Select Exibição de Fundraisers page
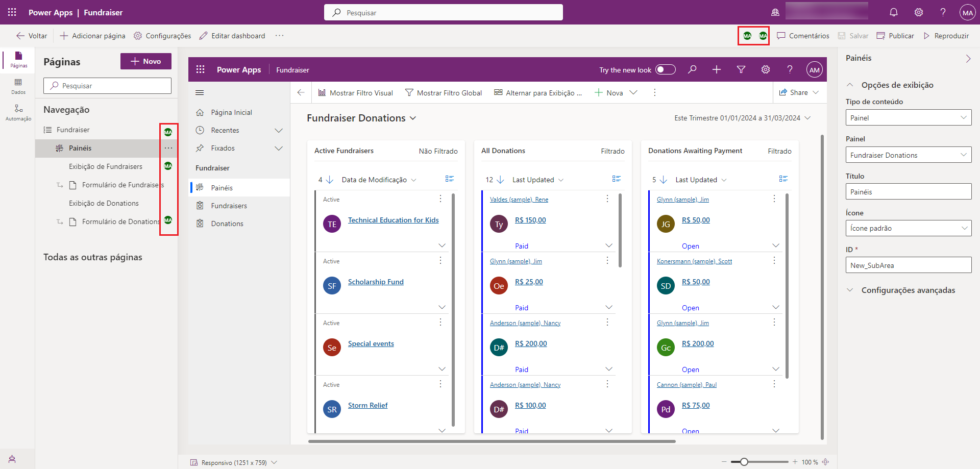Screen dimensions: 980x469 [x=106, y=166]
